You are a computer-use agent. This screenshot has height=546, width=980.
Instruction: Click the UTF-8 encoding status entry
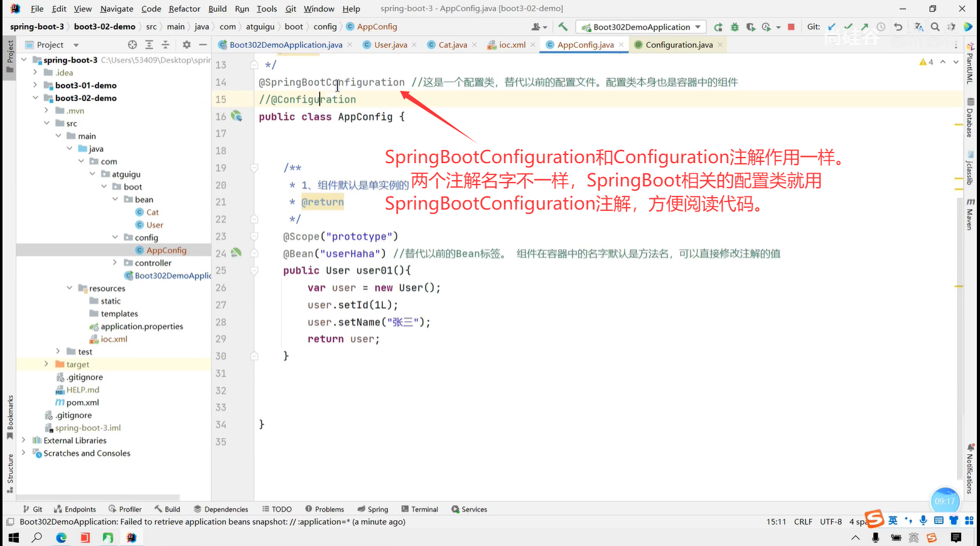point(831,522)
